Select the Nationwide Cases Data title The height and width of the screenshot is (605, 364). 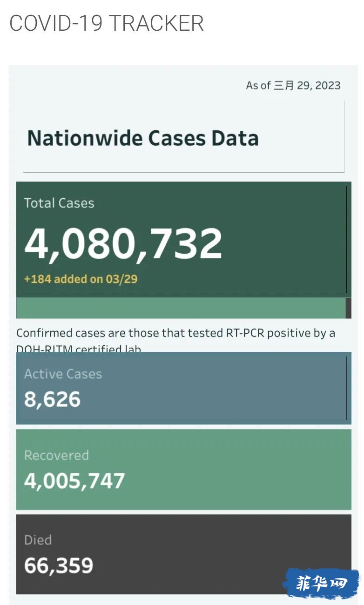click(143, 138)
